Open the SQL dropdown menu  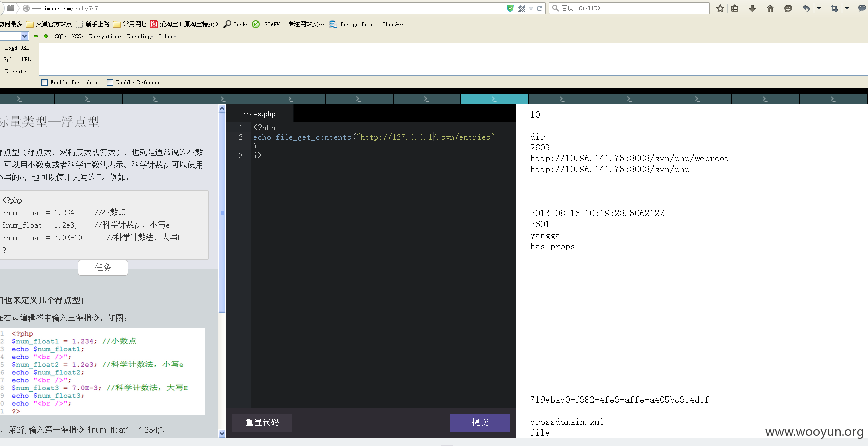click(60, 36)
